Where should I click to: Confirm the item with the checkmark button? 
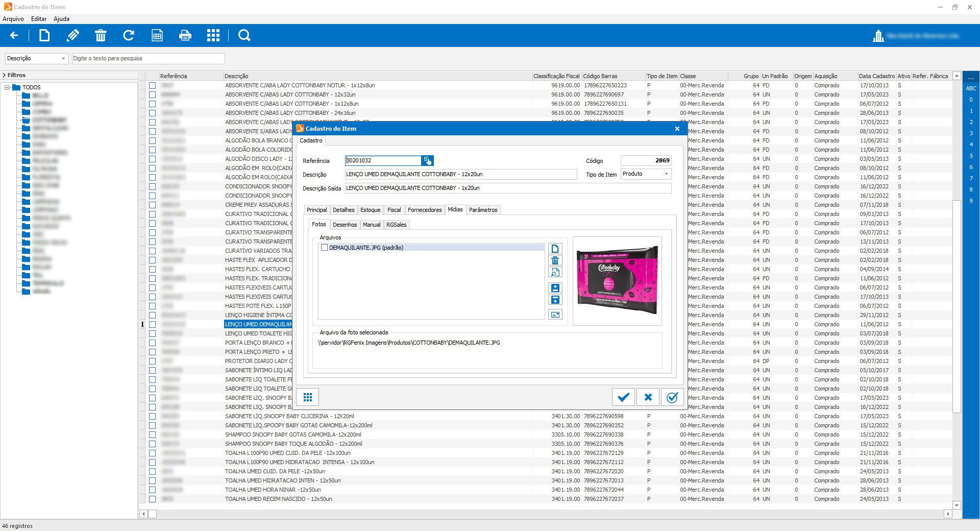point(623,397)
